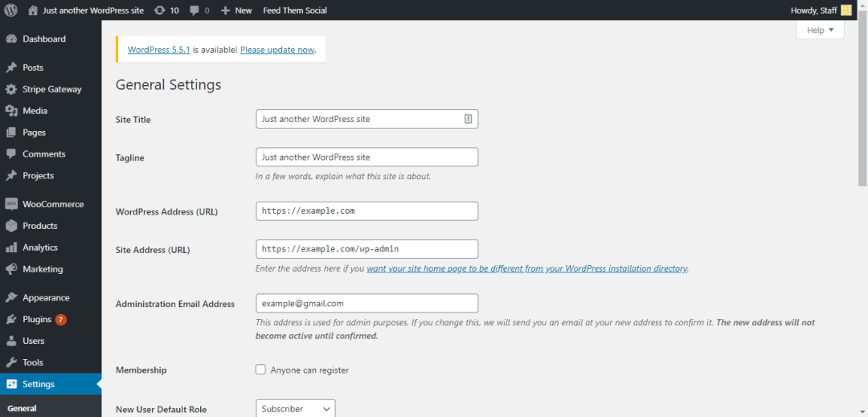Open the Tools menu label

click(x=33, y=362)
